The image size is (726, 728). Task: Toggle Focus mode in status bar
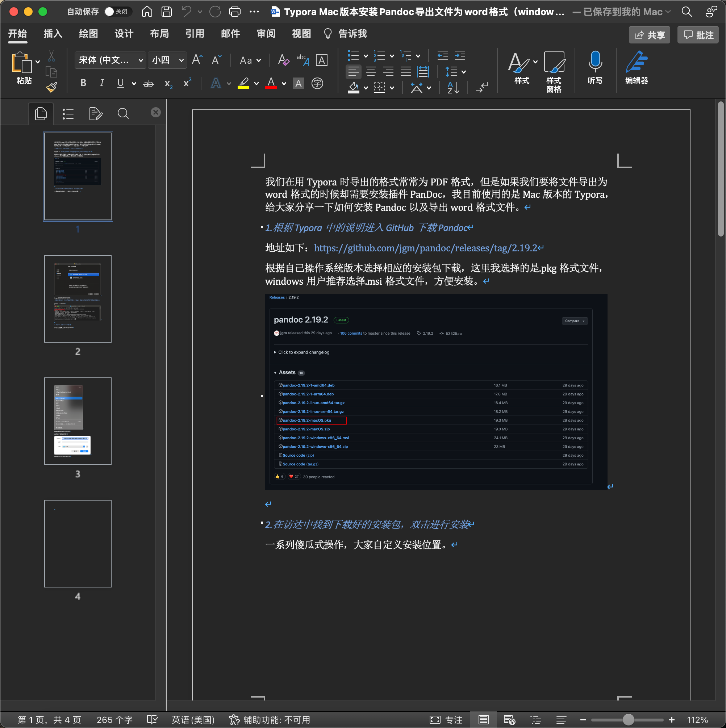(446, 720)
